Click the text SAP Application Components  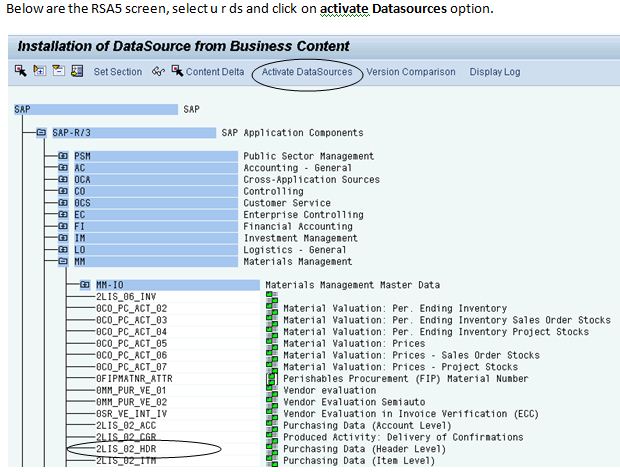(x=292, y=133)
